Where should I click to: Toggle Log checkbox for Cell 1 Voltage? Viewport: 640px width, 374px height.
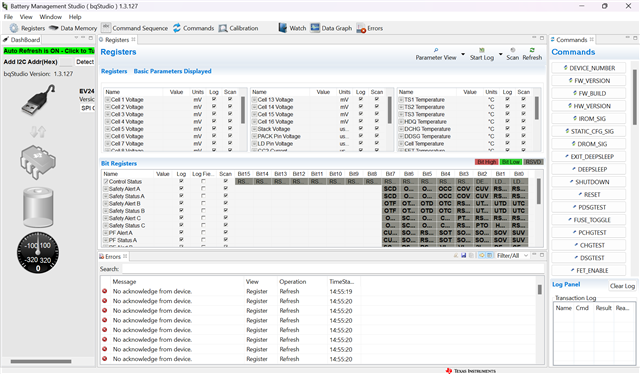(x=214, y=99)
